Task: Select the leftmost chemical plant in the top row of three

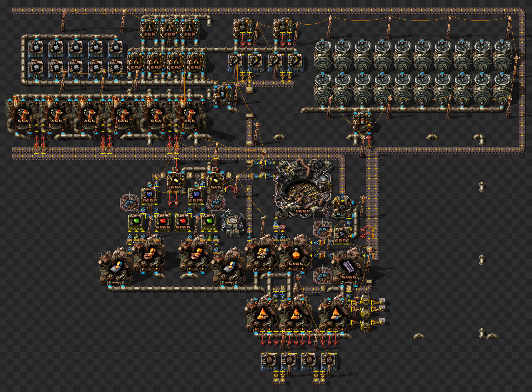Action: click(x=149, y=28)
